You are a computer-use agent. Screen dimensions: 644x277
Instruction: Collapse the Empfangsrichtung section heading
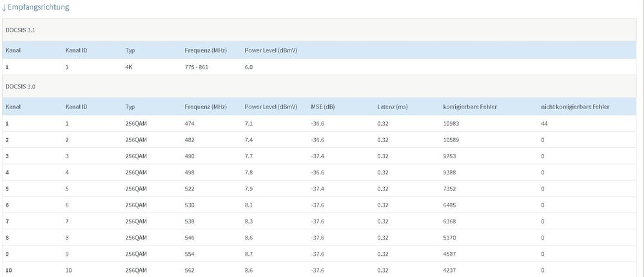click(35, 7)
